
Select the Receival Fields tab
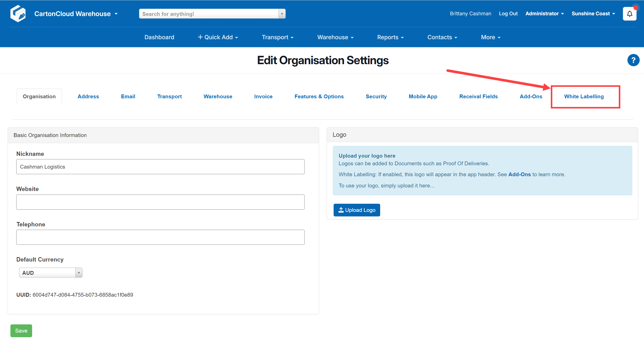[x=478, y=97]
